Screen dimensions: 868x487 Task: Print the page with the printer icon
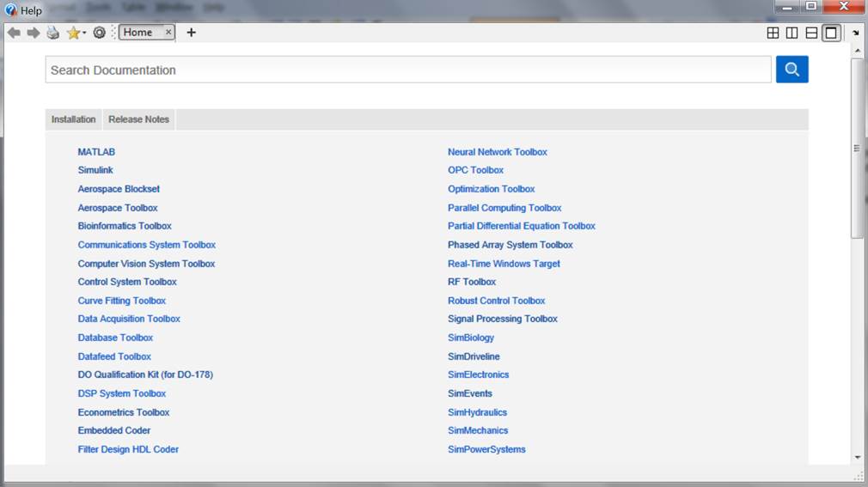tap(52, 33)
